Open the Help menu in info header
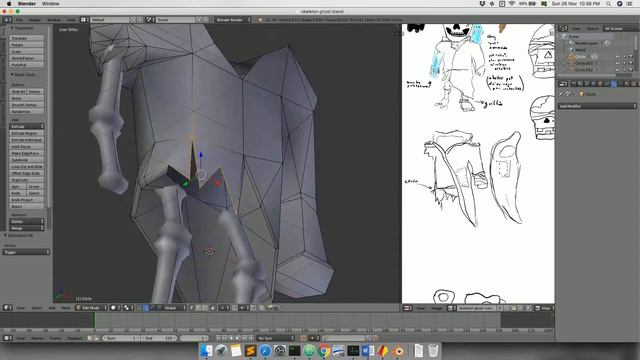The height and width of the screenshot is (360, 640). pos(71,20)
